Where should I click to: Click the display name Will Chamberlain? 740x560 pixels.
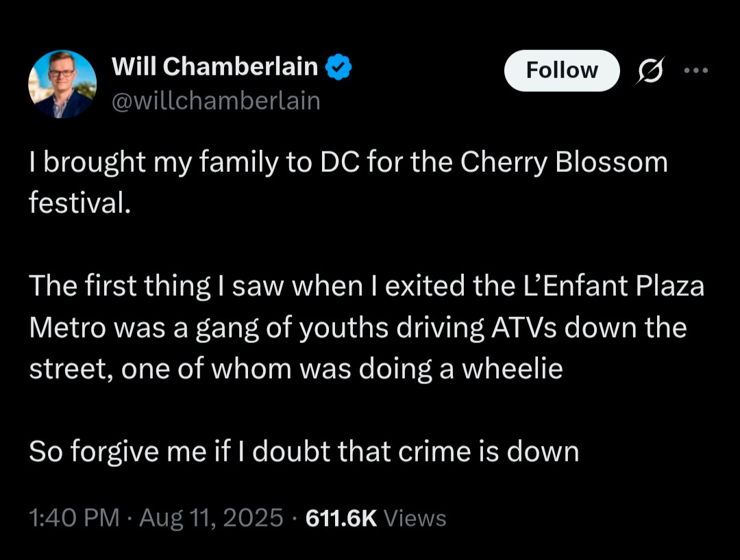(214, 66)
